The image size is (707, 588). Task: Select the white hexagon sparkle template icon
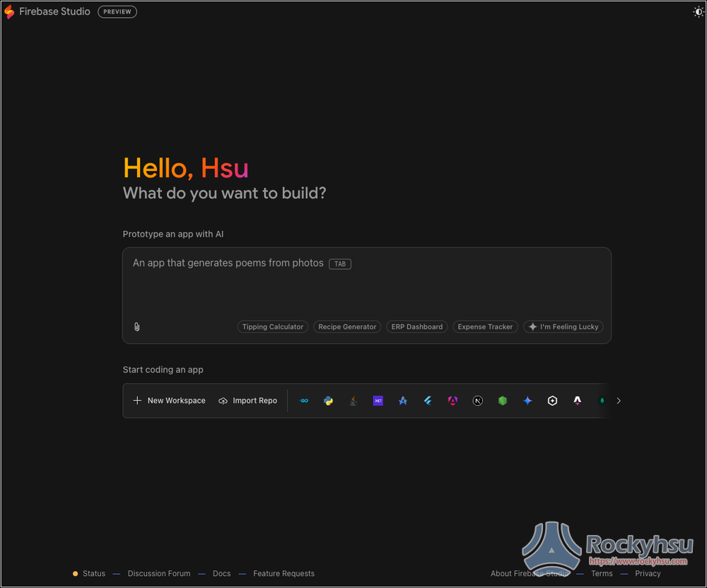pyautogui.click(x=552, y=401)
